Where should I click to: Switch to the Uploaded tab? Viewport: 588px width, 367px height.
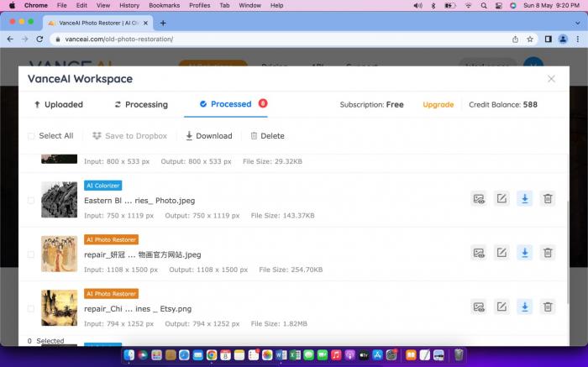tap(58, 105)
